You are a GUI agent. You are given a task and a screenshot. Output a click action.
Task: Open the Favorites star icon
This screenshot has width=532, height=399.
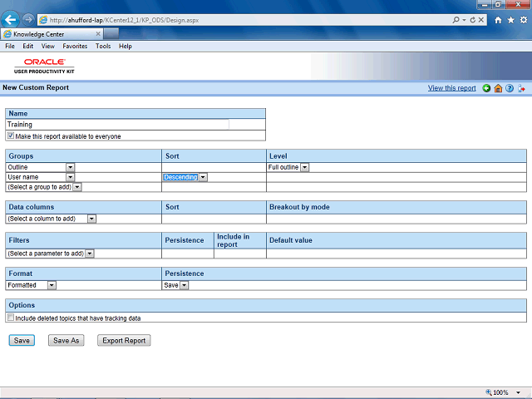click(x=511, y=20)
